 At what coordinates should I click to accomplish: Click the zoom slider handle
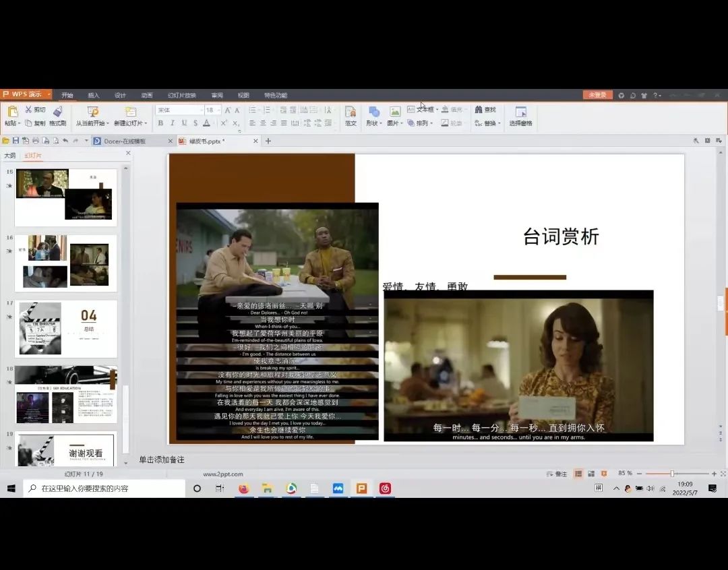click(672, 474)
